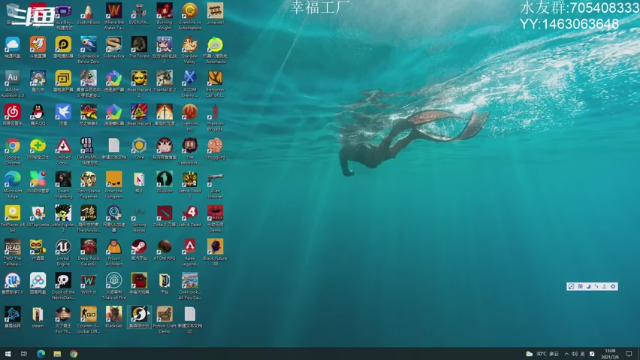Open Stardew Valley shortcut
The height and width of the screenshot is (360, 640).
pyautogui.click(x=190, y=50)
